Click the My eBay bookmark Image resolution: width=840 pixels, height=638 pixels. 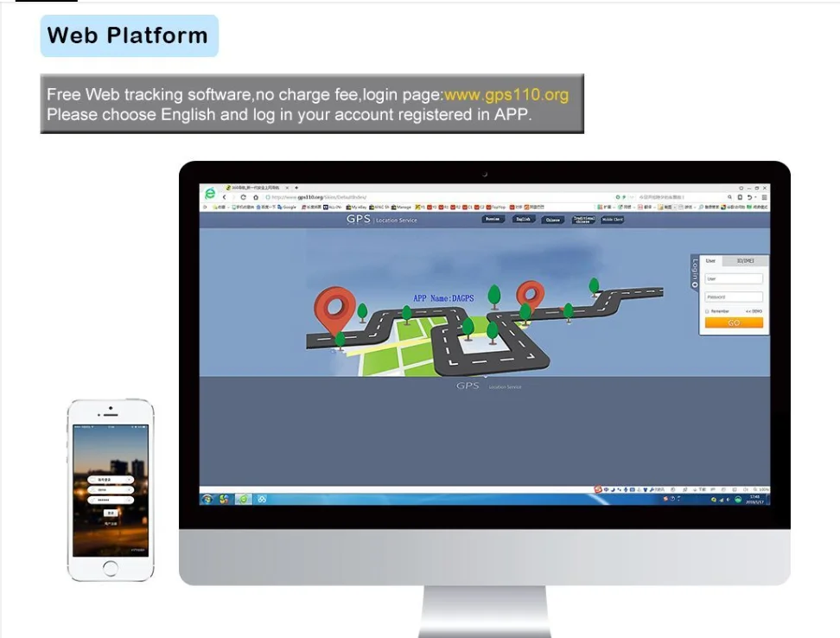coord(356,207)
